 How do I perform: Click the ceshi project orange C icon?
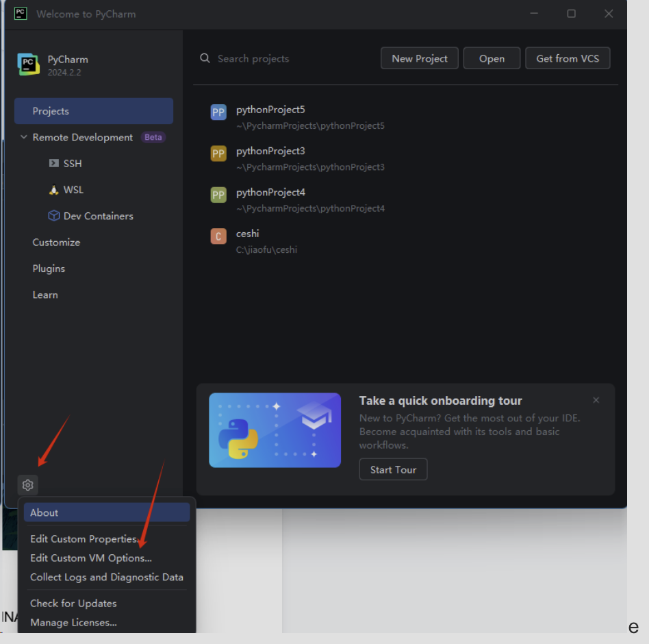tap(218, 236)
